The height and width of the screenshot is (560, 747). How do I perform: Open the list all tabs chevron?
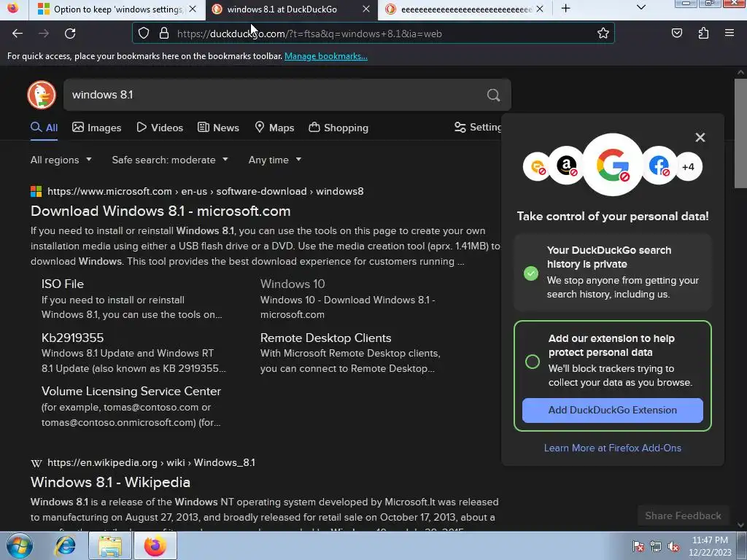[641, 8]
